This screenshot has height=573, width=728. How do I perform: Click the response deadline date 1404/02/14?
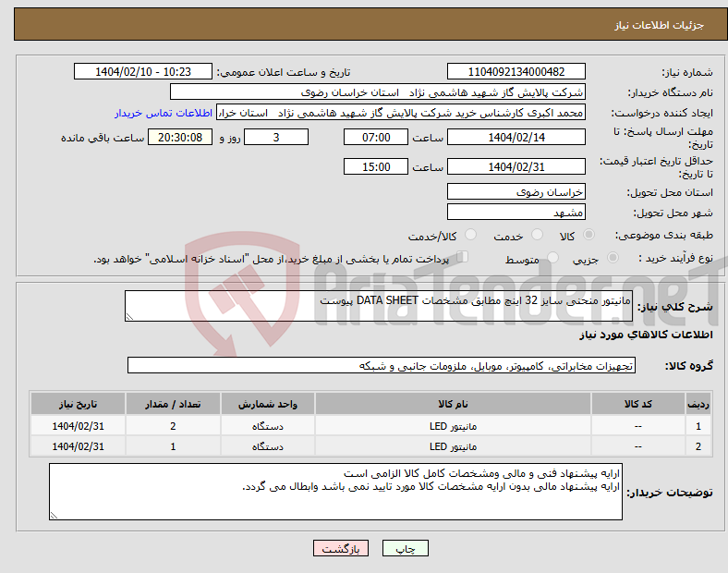coord(516,138)
